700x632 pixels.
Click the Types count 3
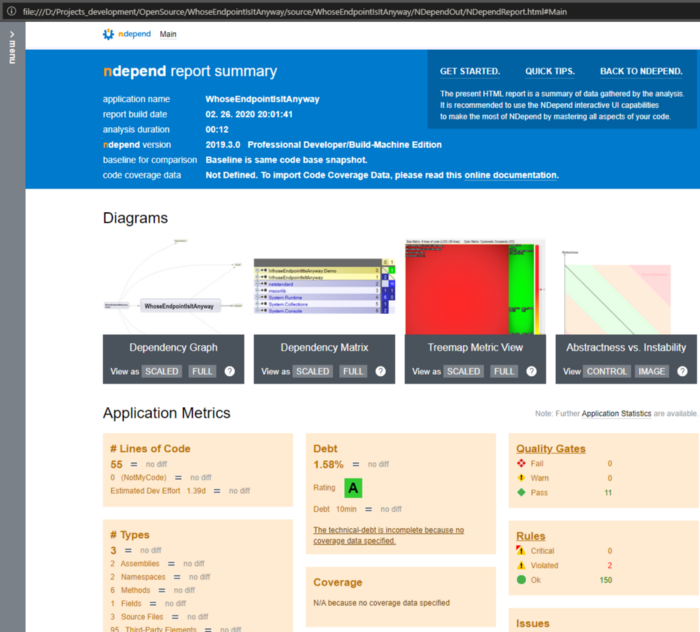[113, 550]
